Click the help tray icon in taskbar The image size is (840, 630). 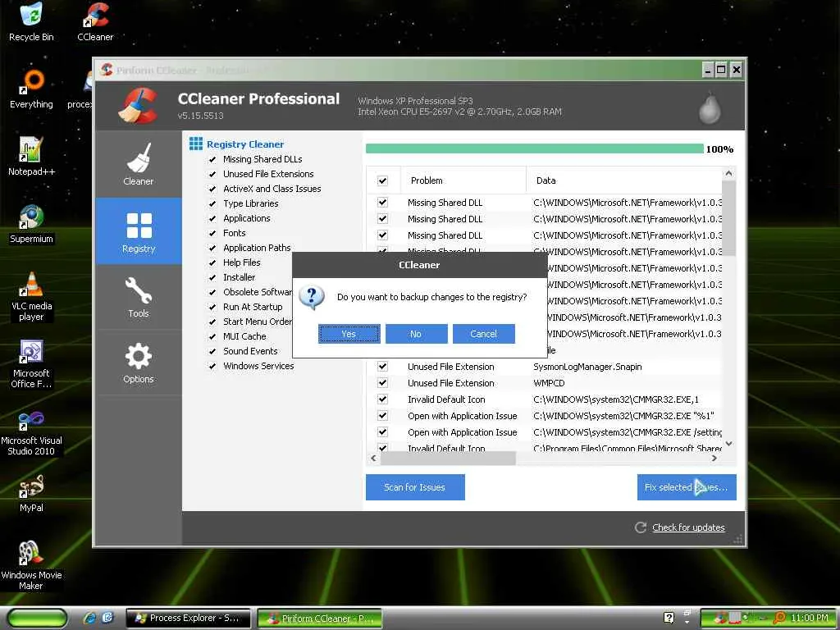click(669, 618)
